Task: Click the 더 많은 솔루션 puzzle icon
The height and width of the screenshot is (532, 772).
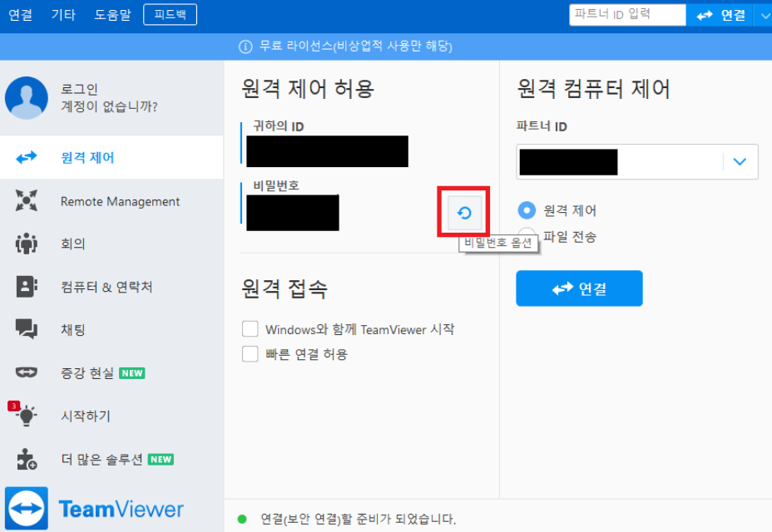Action: point(27,459)
